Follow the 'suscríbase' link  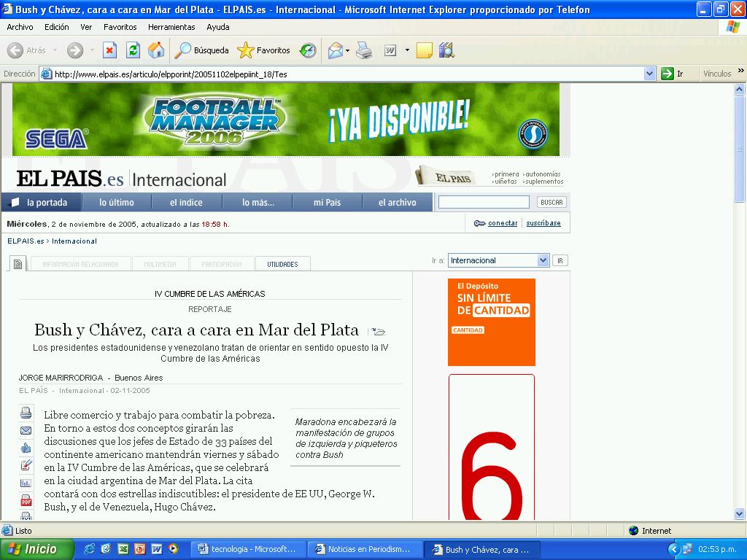pyautogui.click(x=543, y=223)
